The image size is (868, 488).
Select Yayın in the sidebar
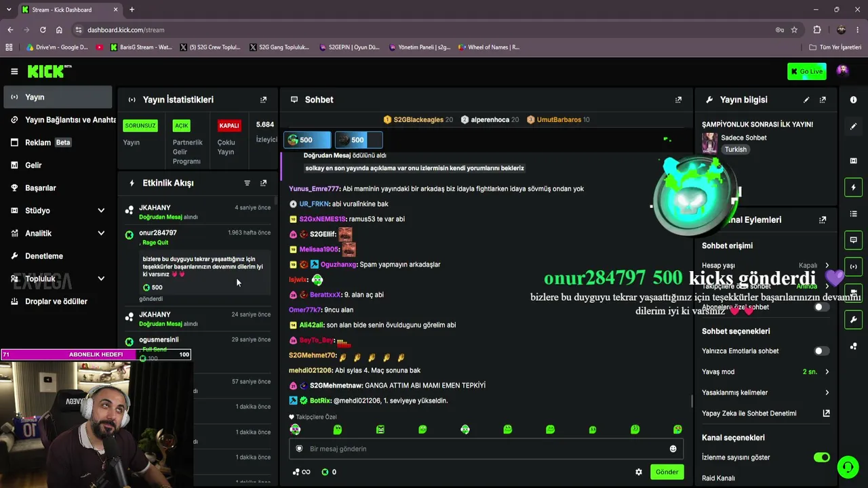click(58, 97)
